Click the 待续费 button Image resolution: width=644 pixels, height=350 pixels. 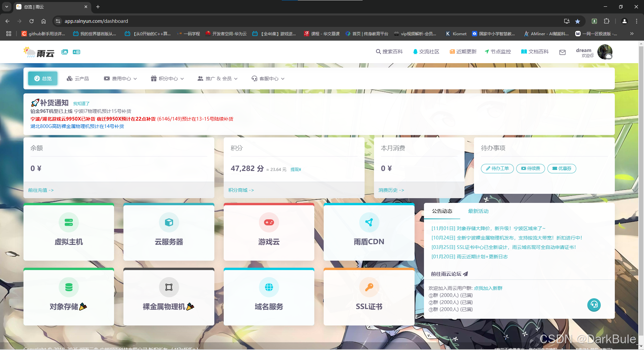[531, 168]
